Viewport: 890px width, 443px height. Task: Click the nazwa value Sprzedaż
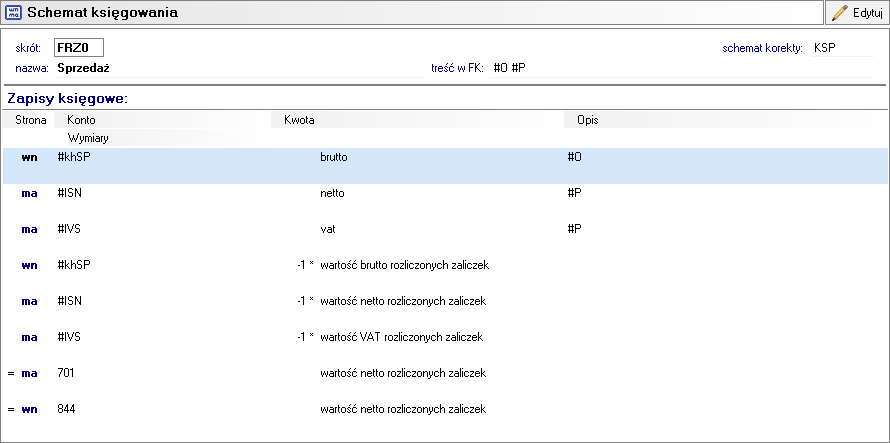[84, 68]
